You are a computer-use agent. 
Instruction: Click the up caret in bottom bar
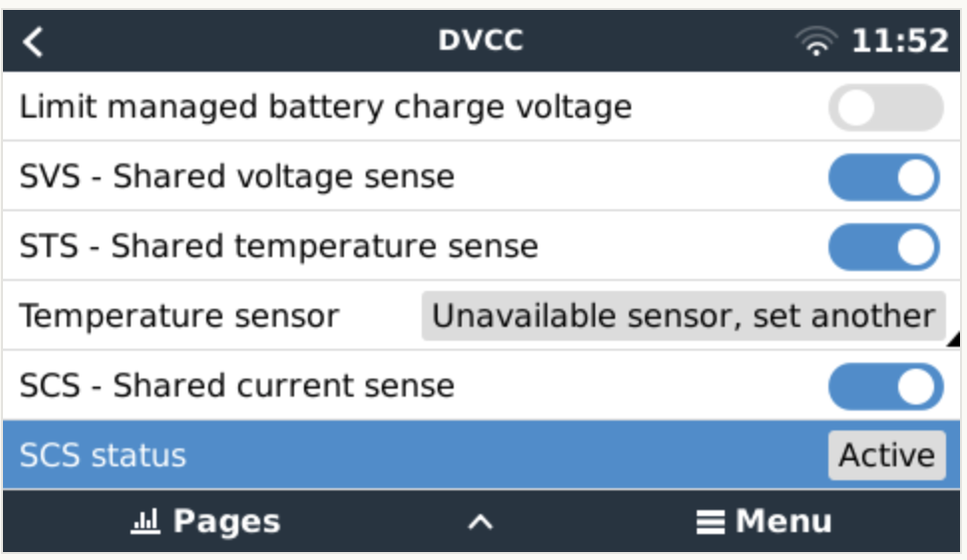[x=481, y=521]
